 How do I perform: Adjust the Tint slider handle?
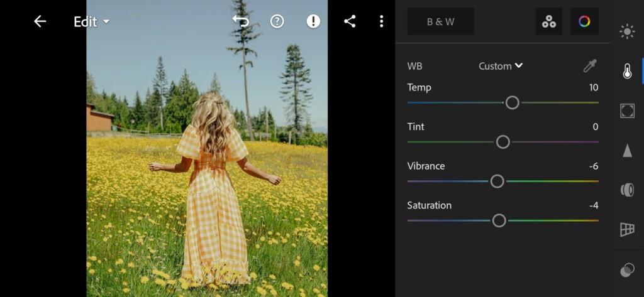[502, 142]
